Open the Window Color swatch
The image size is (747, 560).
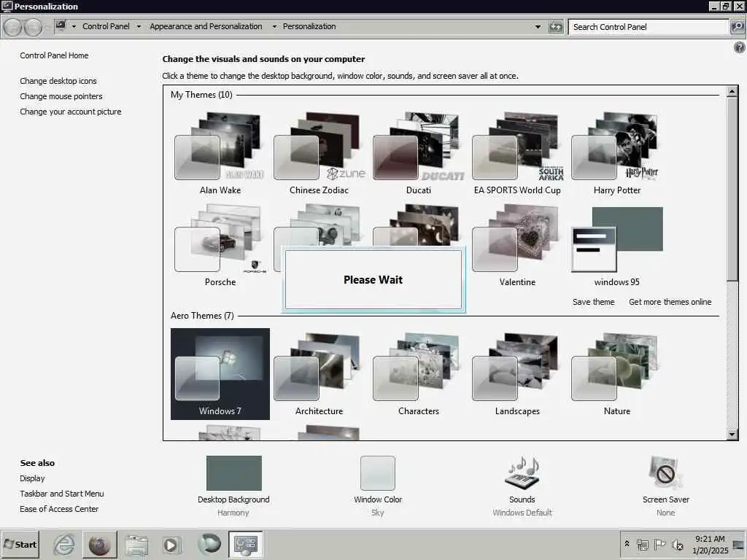378,472
